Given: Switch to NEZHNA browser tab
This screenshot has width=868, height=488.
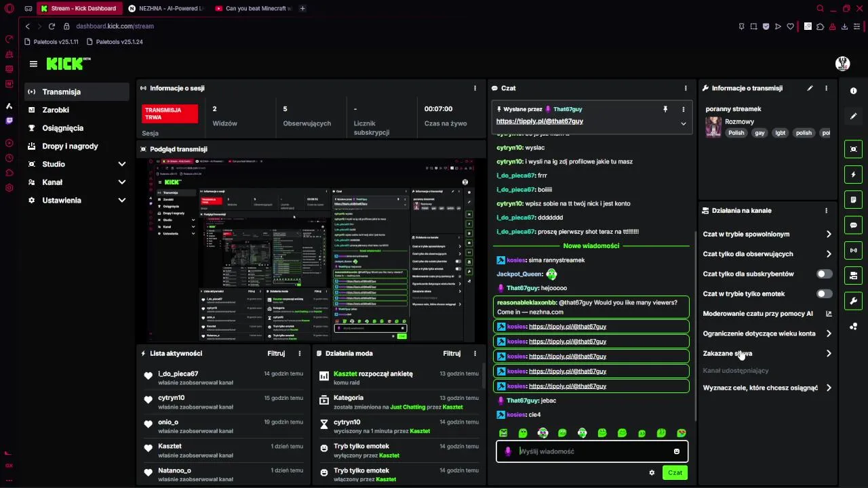Looking at the screenshot, I should pos(167,9).
